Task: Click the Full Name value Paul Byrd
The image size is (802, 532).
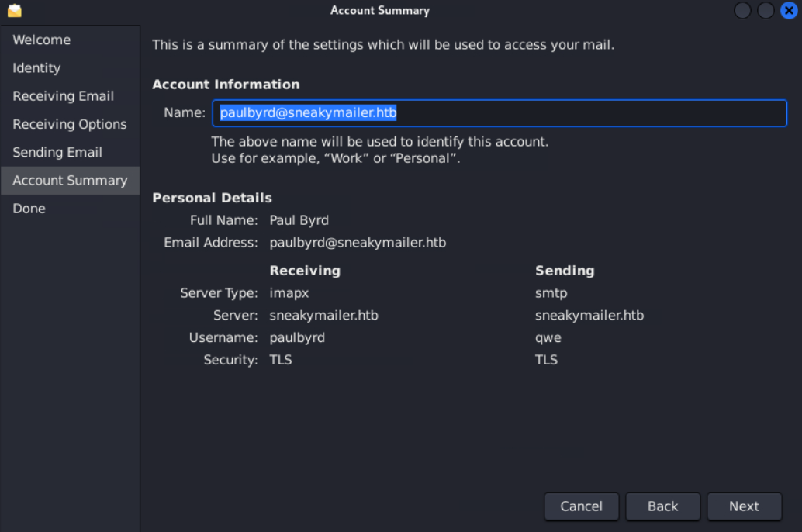Action: (299, 220)
